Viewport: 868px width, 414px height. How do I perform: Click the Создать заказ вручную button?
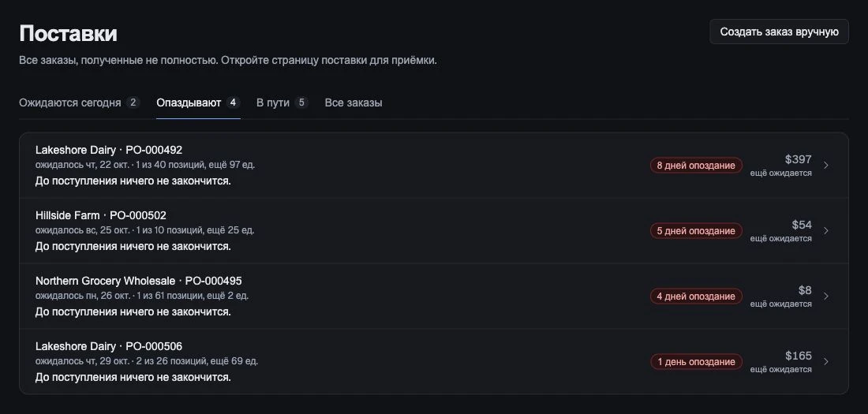pos(779,32)
